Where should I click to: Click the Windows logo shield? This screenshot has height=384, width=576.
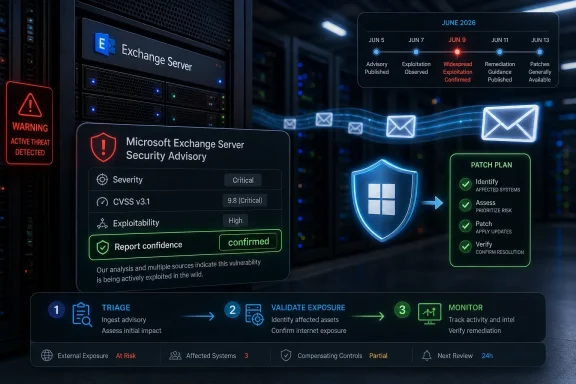pyautogui.click(x=384, y=200)
